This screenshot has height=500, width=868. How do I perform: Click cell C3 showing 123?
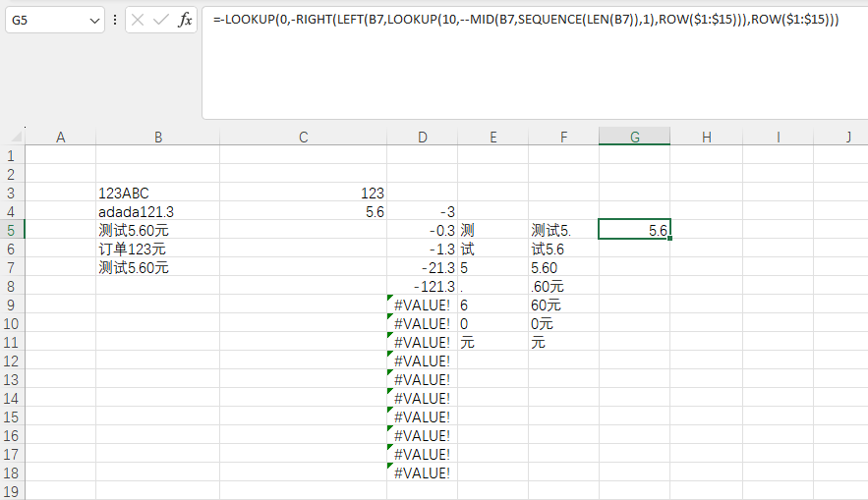(304, 194)
